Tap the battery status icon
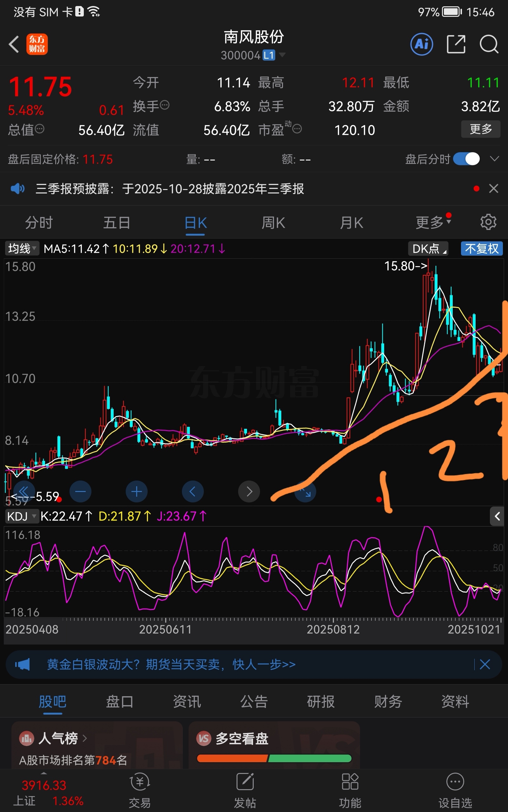The width and height of the screenshot is (508, 812). pyautogui.click(x=452, y=12)
